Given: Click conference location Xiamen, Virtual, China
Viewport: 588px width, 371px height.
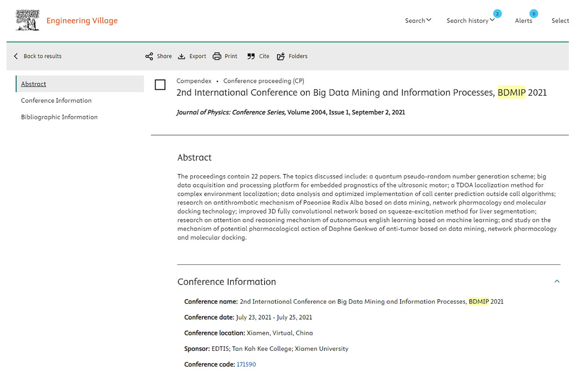Looking at the screenshot, I should point(280,333).
